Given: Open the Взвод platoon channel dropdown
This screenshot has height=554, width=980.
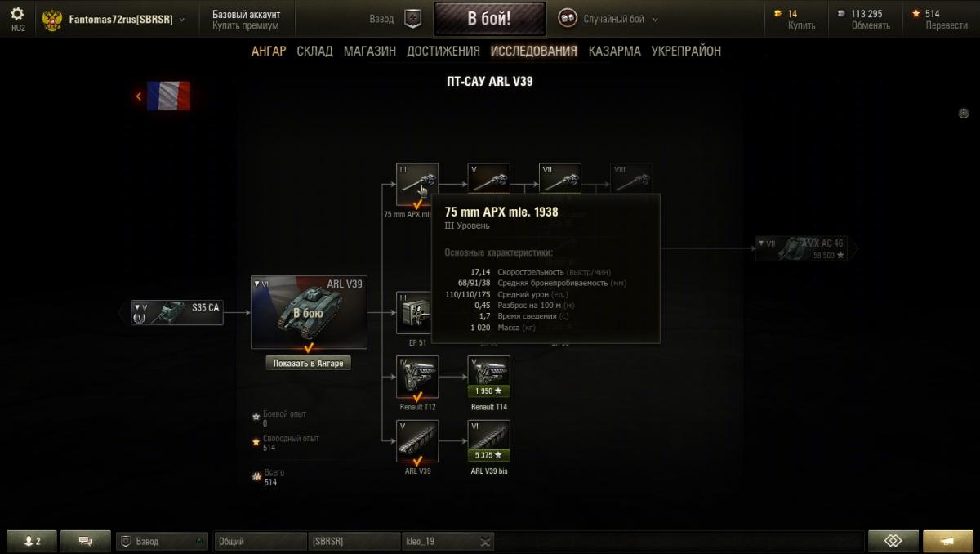Looking at the screenshot, I should [161, 541].
